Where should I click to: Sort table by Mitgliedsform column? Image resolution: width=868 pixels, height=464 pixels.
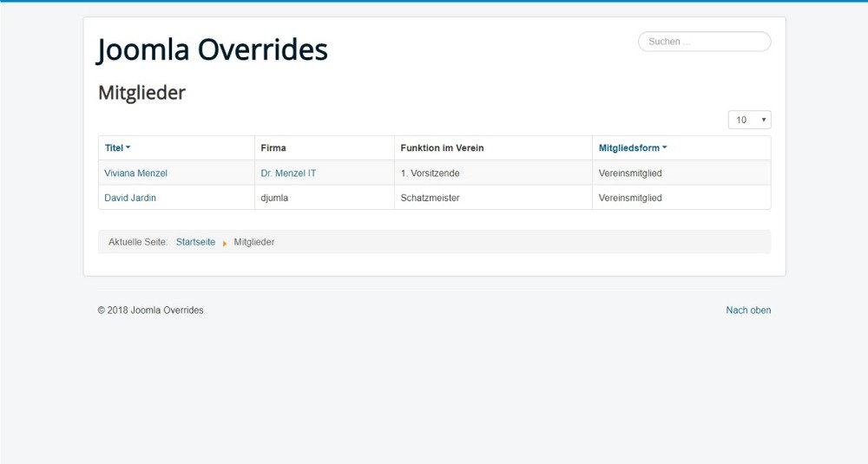pyautogui.click(x=633, y=147)
